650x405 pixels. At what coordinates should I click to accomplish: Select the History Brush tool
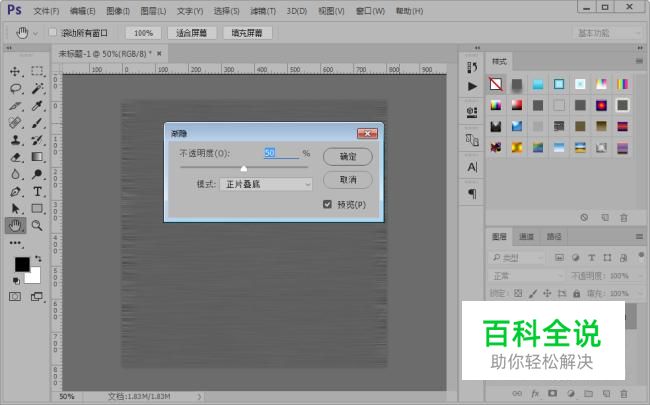coord(37,140)
